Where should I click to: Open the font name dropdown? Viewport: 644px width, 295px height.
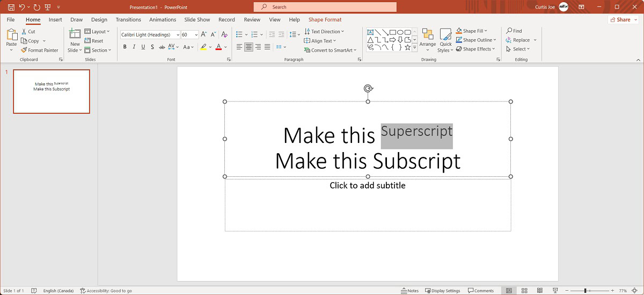coord(178,34)
